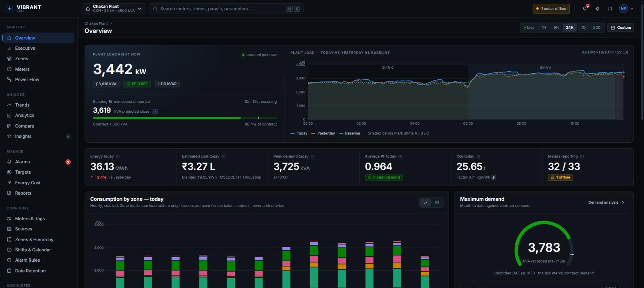
Task: Focus the search meters, zones, panels field
Action: [x=226, y=9]
